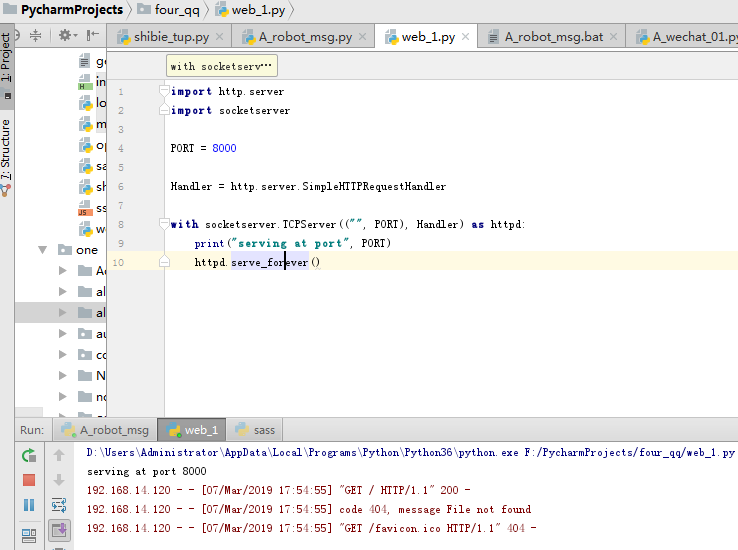Click 'SimpleHTTPRequestHandler' in line 6
Screen dimensions: 738x550
tap(374, 187)
